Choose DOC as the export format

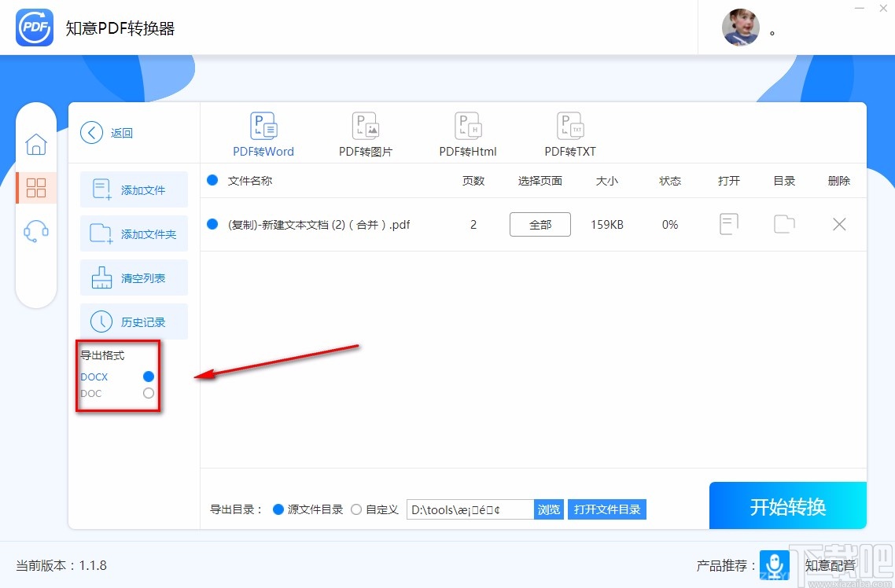tap(148, 393)
